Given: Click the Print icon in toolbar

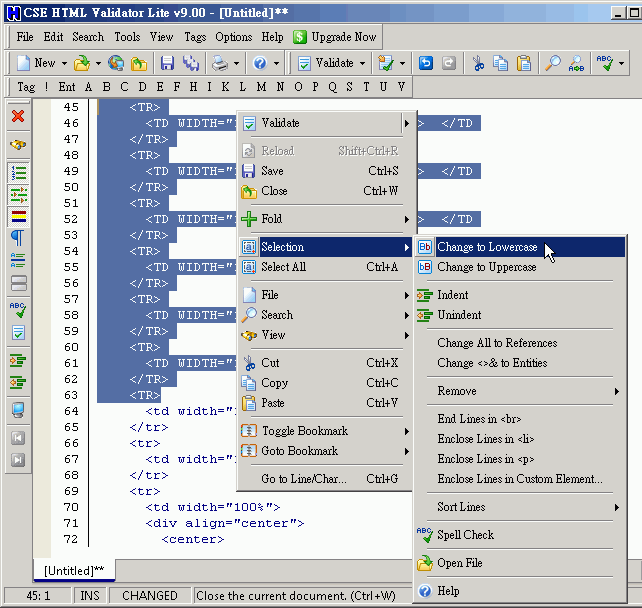Looking at the screenshot, I should pos(219,63).
